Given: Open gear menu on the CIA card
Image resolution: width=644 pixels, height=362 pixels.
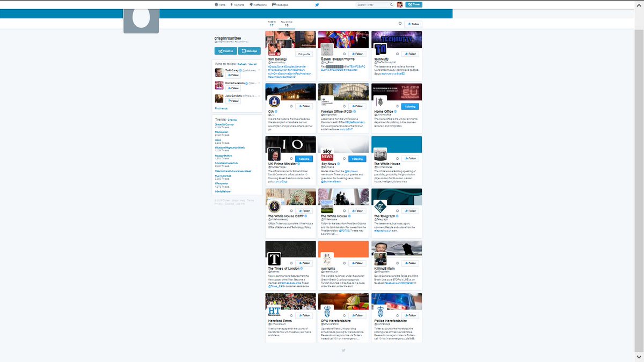Looking at the screenshot, I should (291, 107).
